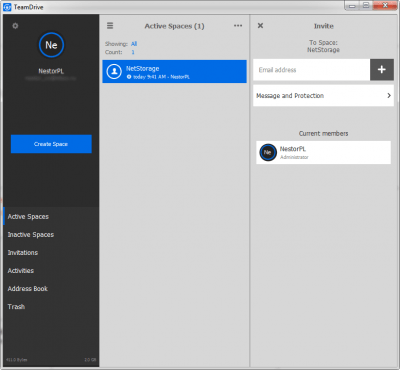This screenshot has height=370, width=400.
Task: Open the three-dots more options menu
Action: [x=238, y=26]
